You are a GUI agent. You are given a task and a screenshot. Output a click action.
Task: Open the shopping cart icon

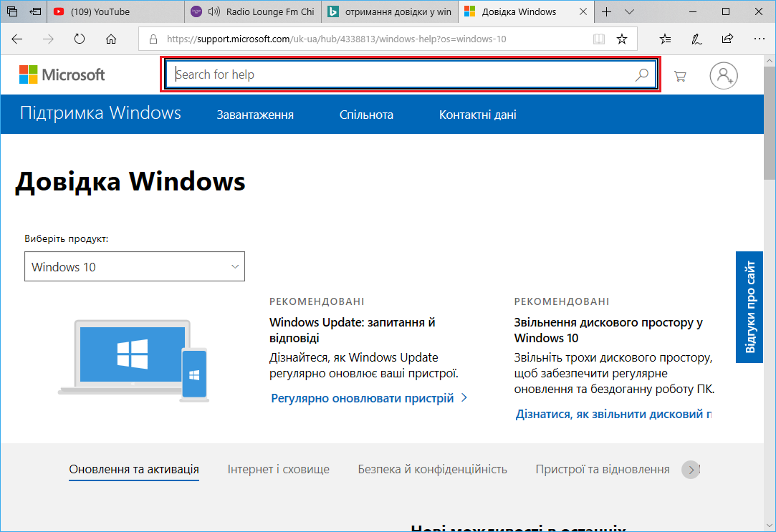pyautogui.click(x=680, y=76)
